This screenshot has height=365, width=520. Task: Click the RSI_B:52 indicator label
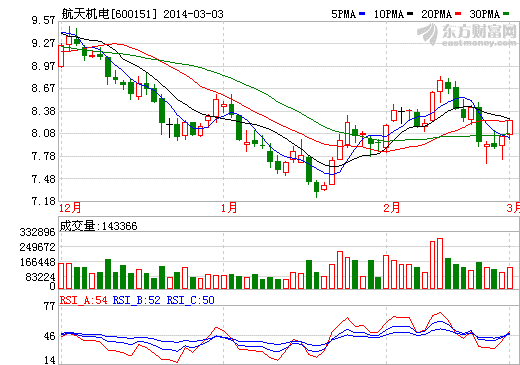[x=137, y=300]
